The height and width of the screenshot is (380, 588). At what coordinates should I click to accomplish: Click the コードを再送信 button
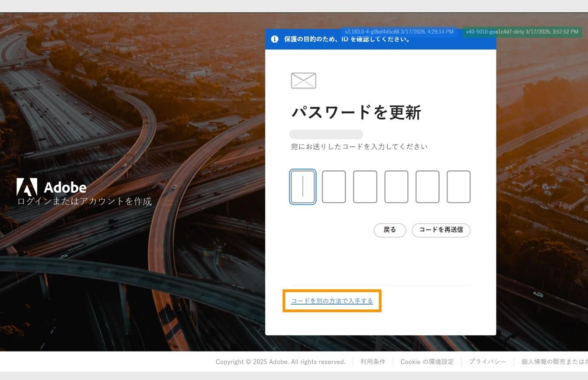click(441, 230)
